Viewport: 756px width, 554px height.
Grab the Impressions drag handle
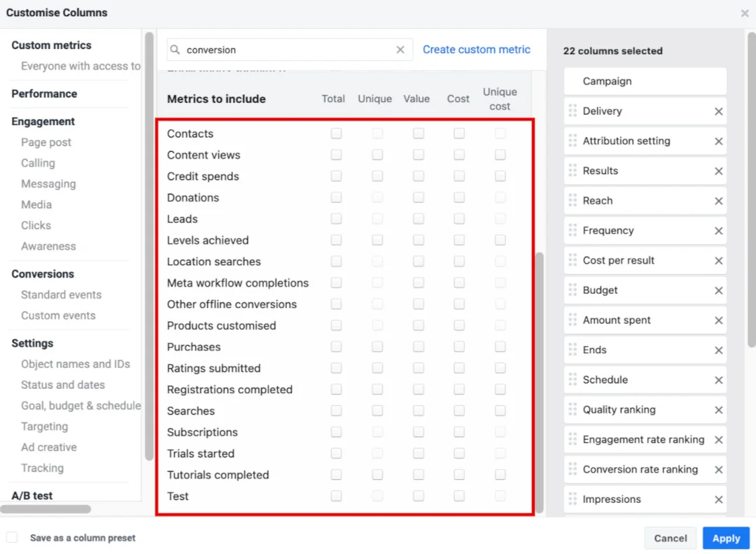tap(573, 499)
